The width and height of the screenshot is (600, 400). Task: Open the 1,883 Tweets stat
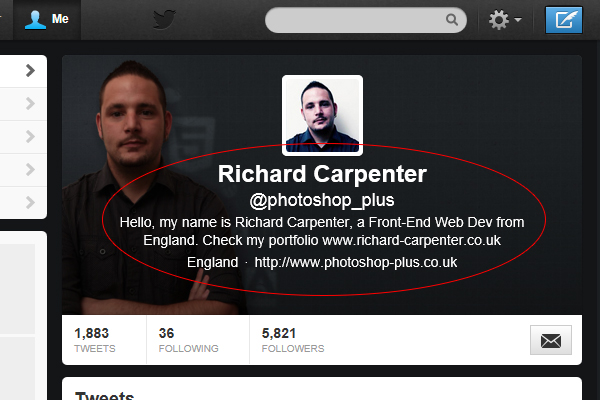coord(95,340)
